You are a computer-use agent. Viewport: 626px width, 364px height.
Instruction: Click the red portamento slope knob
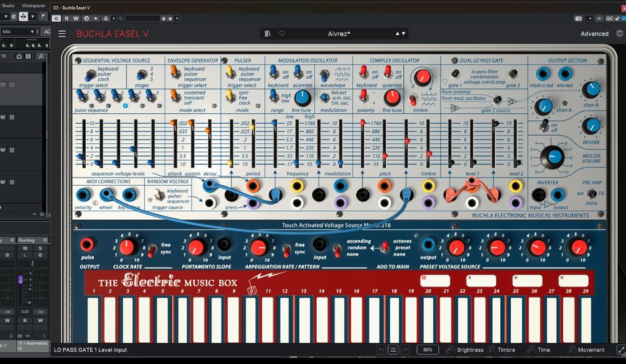click(196, 247)
